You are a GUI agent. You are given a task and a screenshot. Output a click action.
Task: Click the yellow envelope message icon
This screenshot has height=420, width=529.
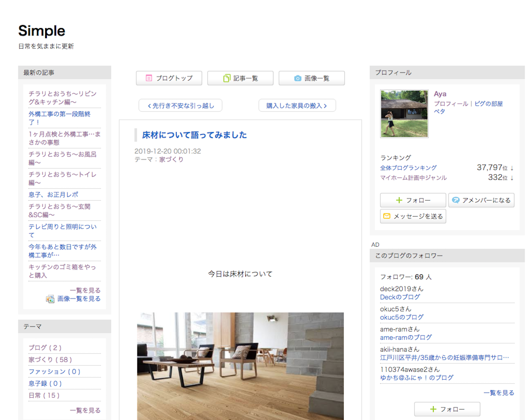point(387,216)
